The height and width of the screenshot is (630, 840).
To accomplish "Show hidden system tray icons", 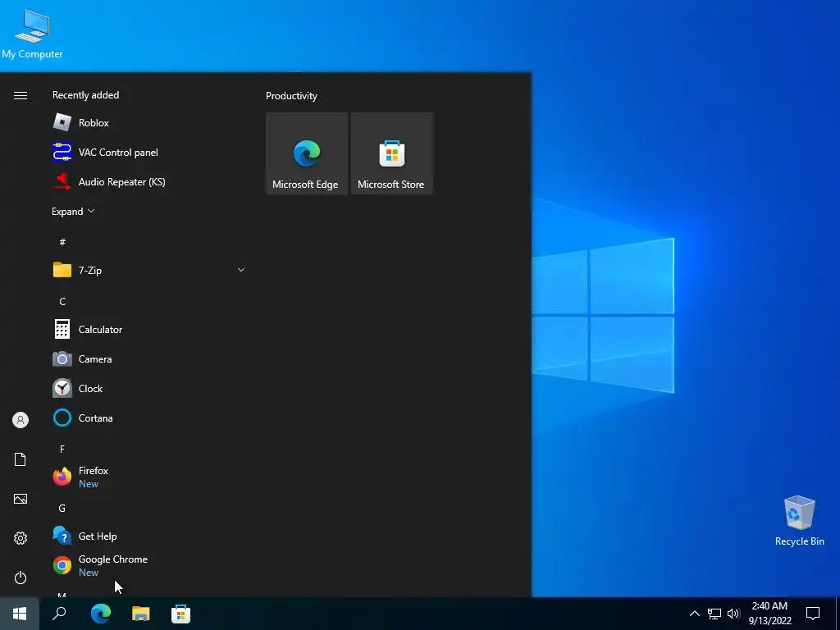I will pos(694,614).
